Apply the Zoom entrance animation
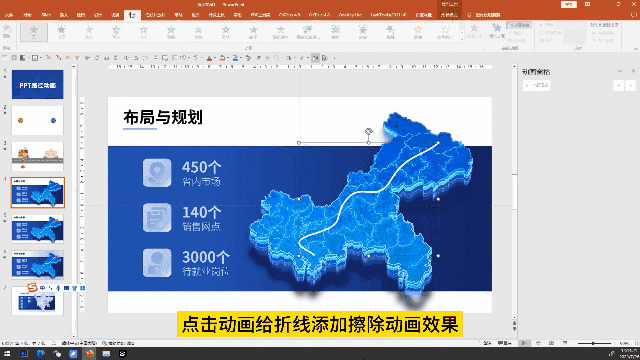Image resolution: width=640 pixels, height=360 pixels. (x=336, y=32)
